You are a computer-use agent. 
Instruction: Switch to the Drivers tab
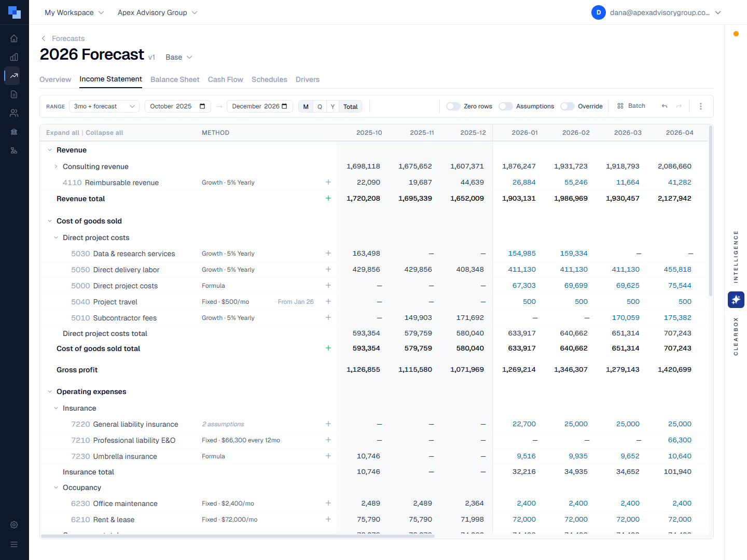(x=308, y=79)
